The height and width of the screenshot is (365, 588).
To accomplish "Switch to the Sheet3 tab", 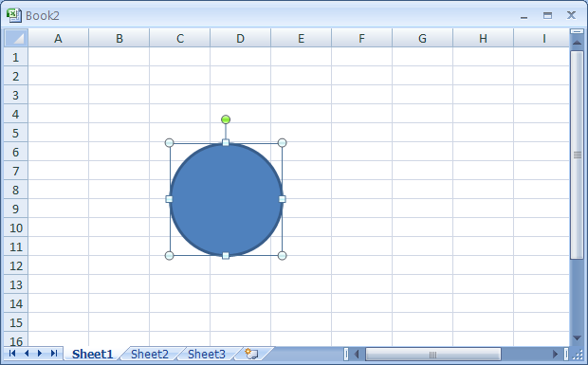I will pyautogui.click(x=207, y=354).
